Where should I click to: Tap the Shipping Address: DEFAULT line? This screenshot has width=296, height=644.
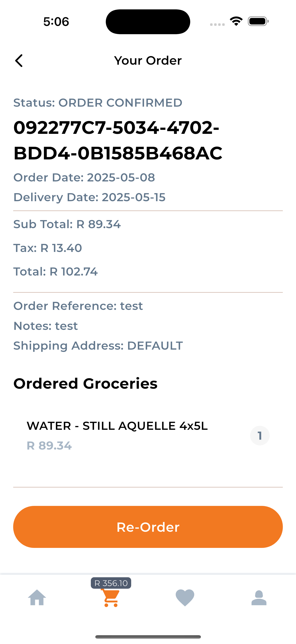pos(98,346)
